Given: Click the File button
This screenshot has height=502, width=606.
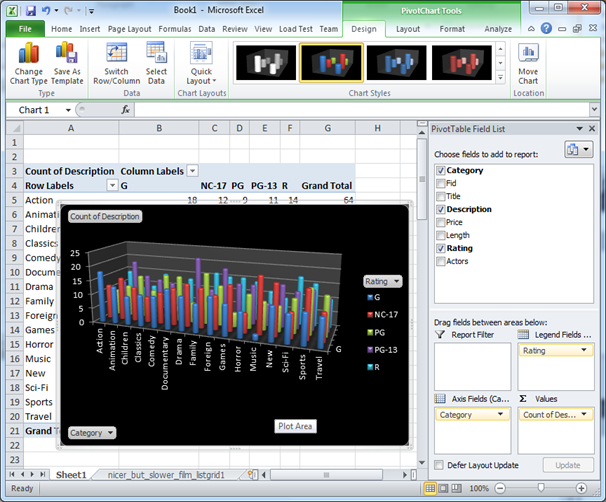Looking at the screenshot, I should point(24,29).
